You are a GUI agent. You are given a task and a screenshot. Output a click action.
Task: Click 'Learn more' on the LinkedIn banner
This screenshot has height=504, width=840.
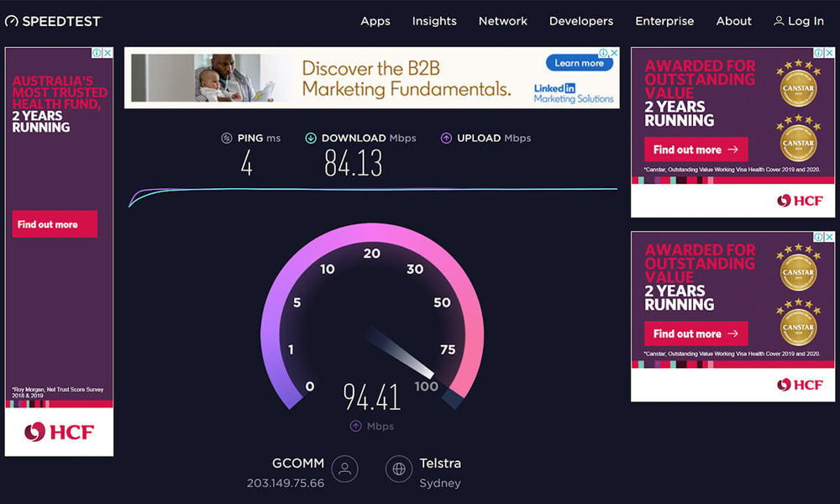(x=579, y=62)
